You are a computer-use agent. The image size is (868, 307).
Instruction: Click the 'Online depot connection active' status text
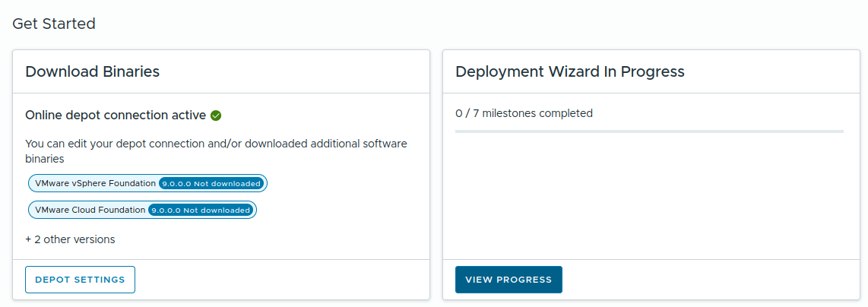click(116, 116)
